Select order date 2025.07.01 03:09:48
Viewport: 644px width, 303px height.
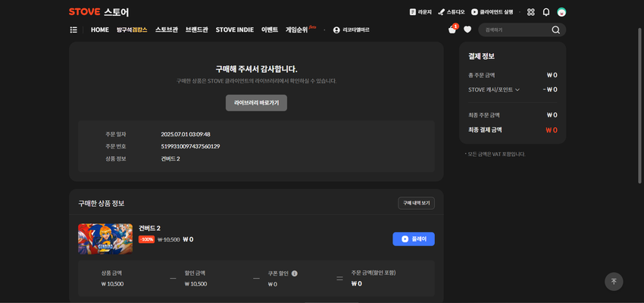(186, 134)
